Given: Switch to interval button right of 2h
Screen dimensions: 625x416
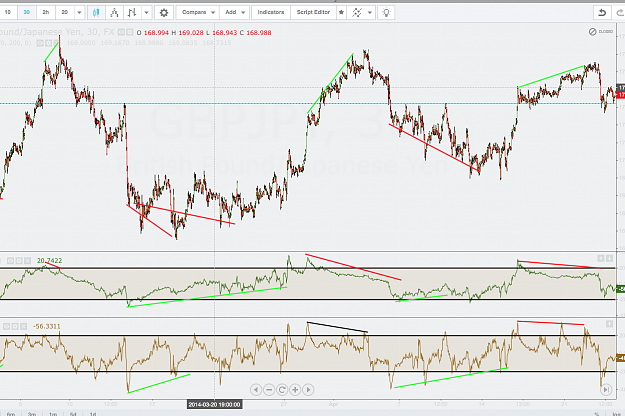Looking at the screenshot, I should coord(65,12).
